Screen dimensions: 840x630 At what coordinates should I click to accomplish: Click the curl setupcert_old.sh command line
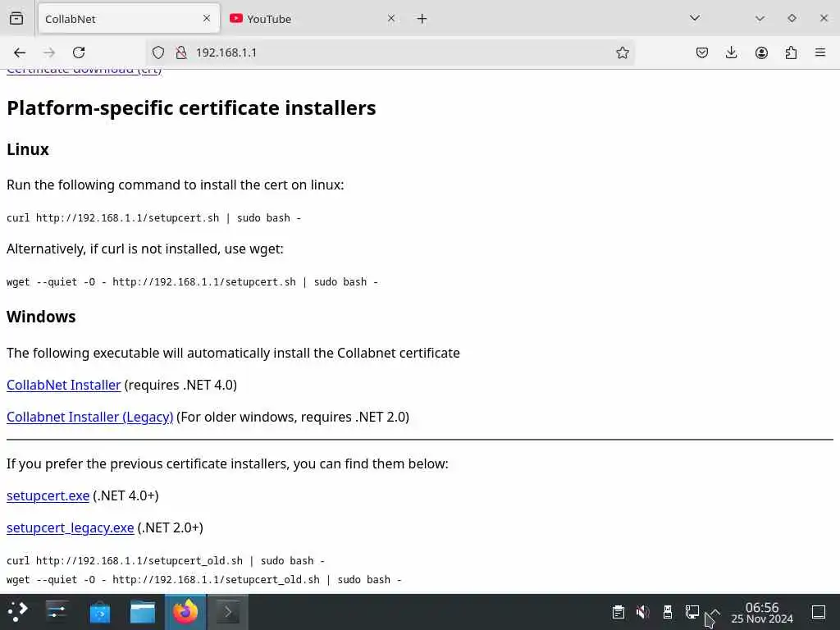pyautogui.click(x=166, y=561)
